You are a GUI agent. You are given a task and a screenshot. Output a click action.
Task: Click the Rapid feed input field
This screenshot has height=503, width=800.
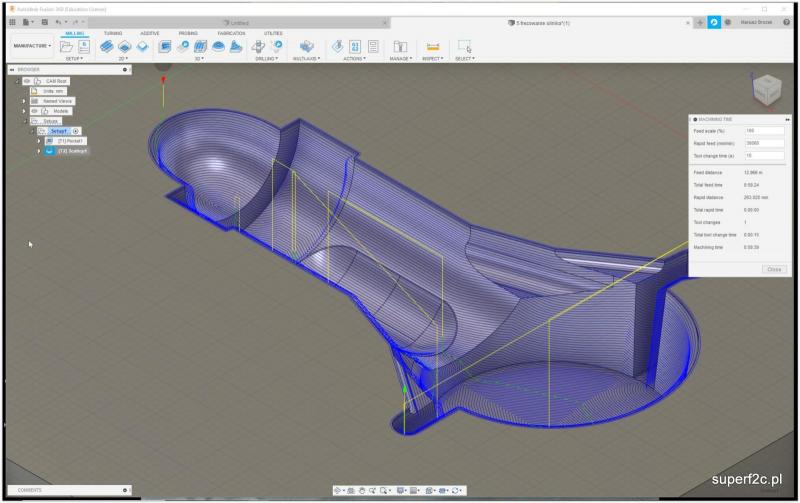pos(765,143)
